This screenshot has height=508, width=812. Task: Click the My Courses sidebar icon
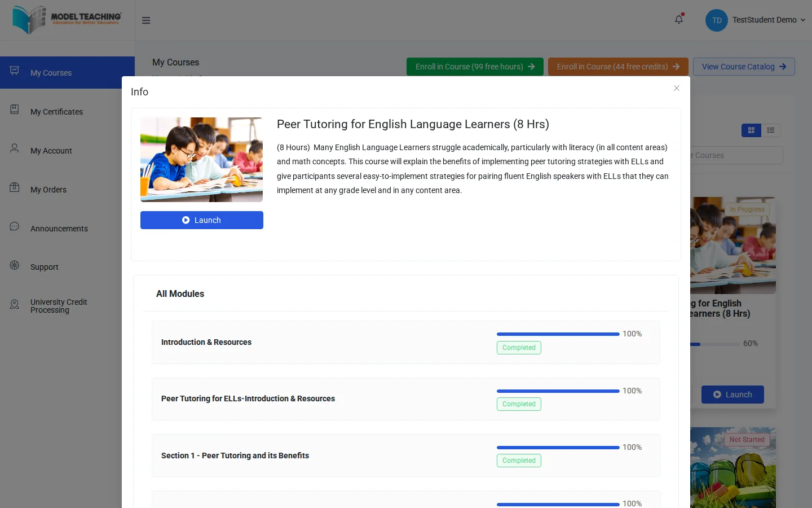15,71
